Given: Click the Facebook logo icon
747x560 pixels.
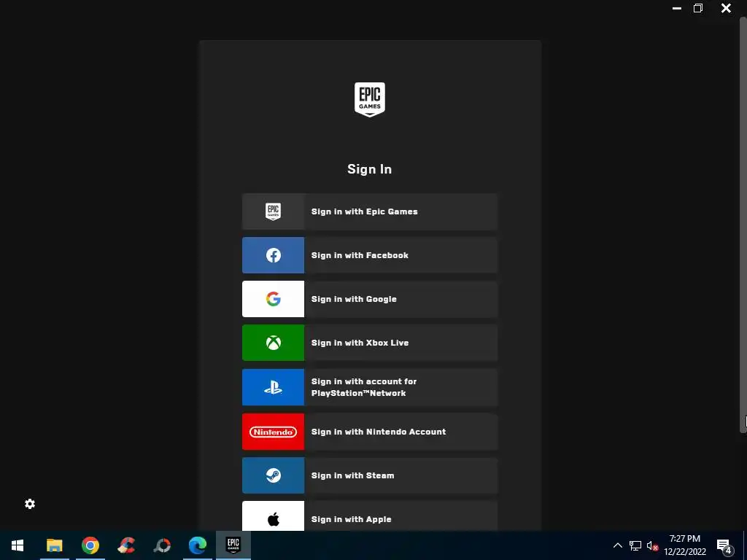Looking at the screenshot, I should [273, 255].
